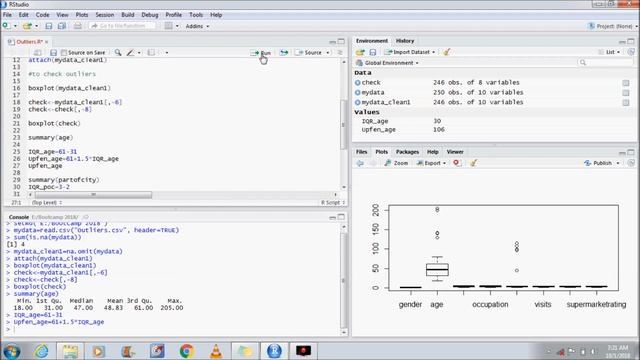Viewport: 640px width, 360px height.
Task: Click the Find/Replace magnifier icon
Action: click(x=118, y=53)
